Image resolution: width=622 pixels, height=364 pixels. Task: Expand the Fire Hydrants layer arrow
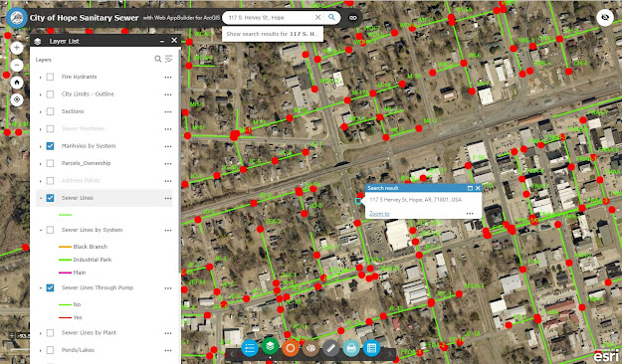click(41, 78)
